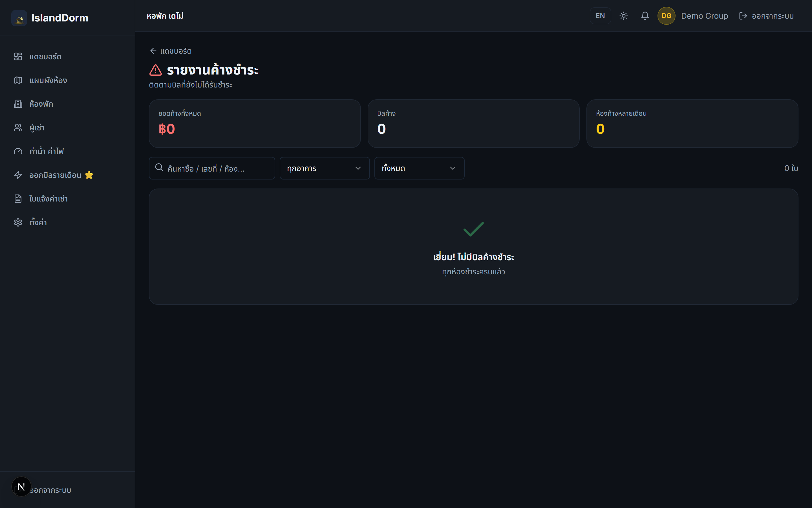Go to ตั้งค่า in sidebar
Viewport: 812px width, 508px height.
point(67,222)
